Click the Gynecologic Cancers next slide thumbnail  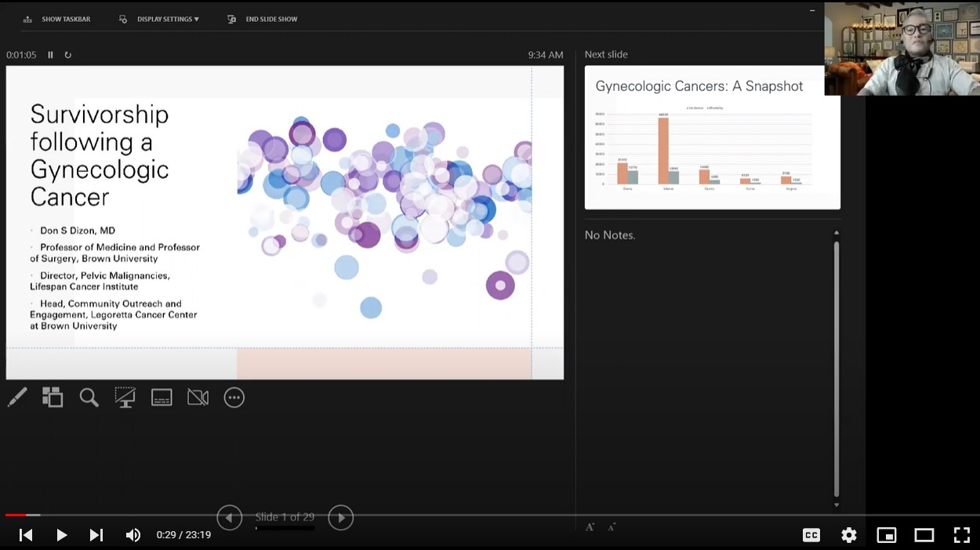coord(712,137)
